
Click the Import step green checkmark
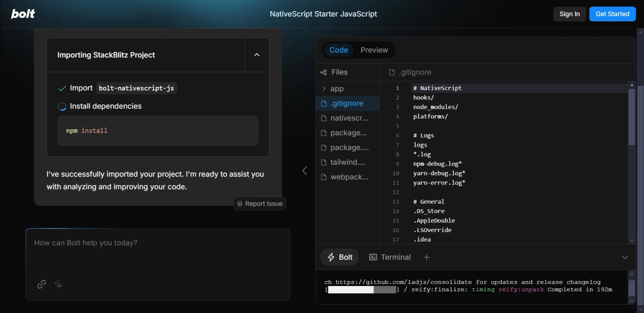tap(62, 88)
